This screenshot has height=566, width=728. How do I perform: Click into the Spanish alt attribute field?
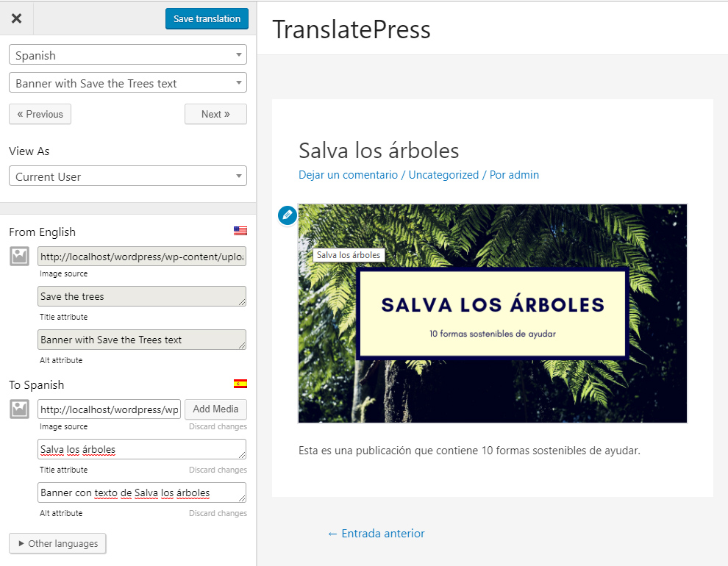[x=141, y=492]
